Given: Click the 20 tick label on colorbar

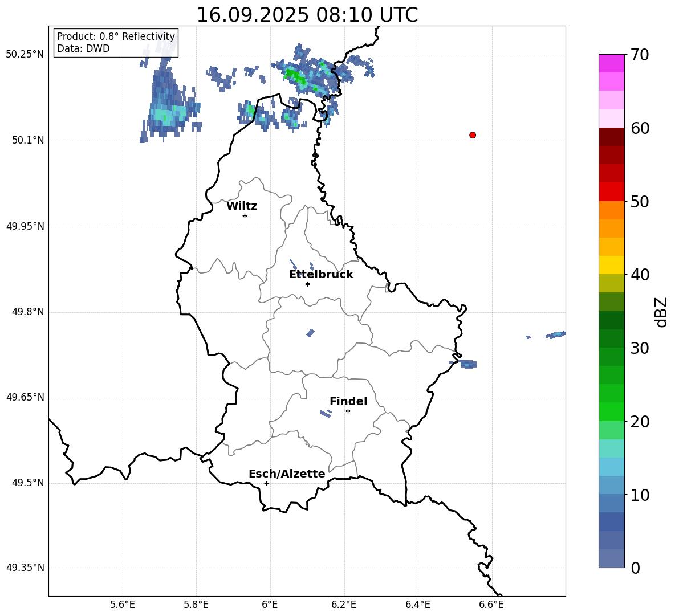Looking at the screenshot, I should coord(640,422).
